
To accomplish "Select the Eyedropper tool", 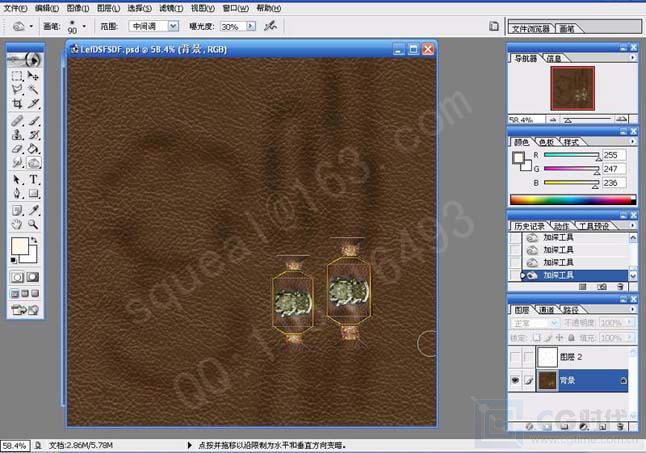I will click(33, 210).
